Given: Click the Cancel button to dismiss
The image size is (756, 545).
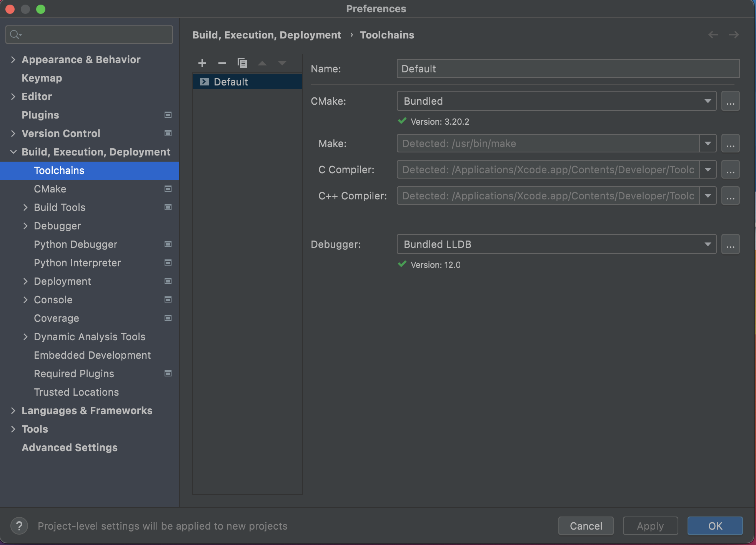Looking at the screenshot, I should [x=586, y=526].
